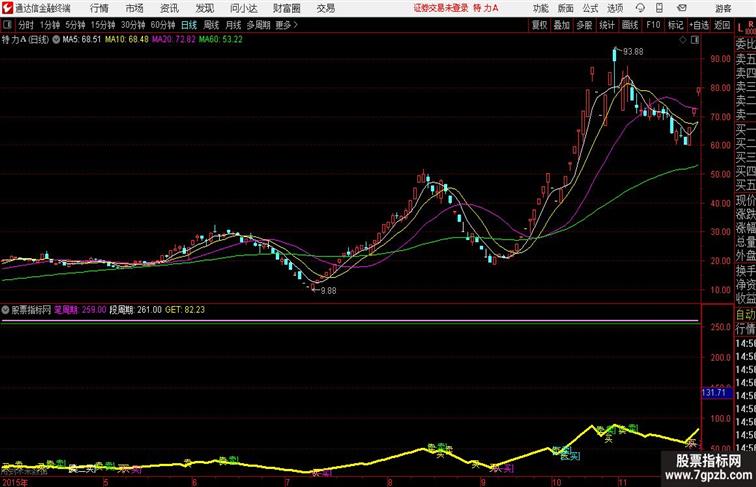Click the 标记 mark button
This screenshot has width=756, height=487.
[x=675, y=25]
